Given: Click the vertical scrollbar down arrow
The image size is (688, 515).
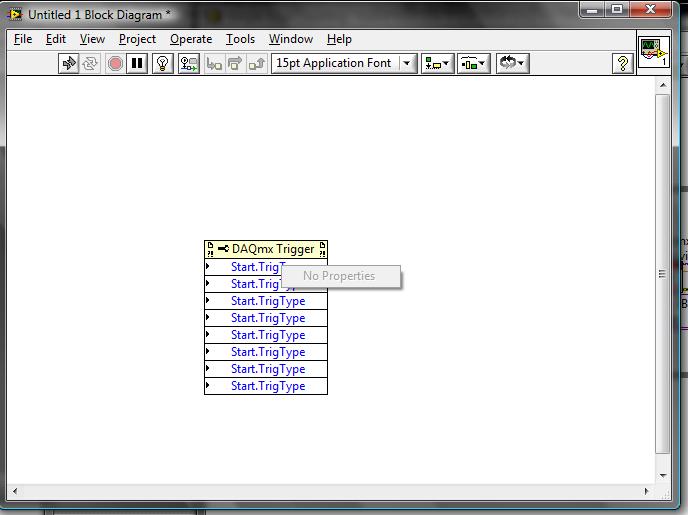Looking at the screenshot, I should 663,476.
